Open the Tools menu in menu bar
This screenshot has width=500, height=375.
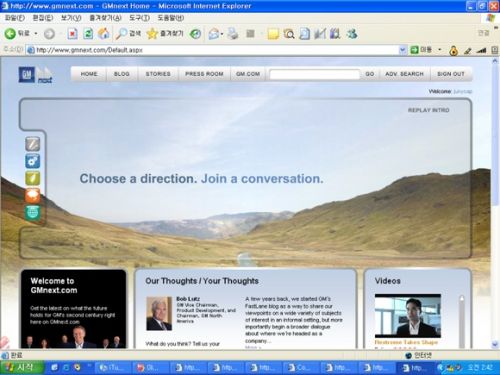[x=139, y=18]
